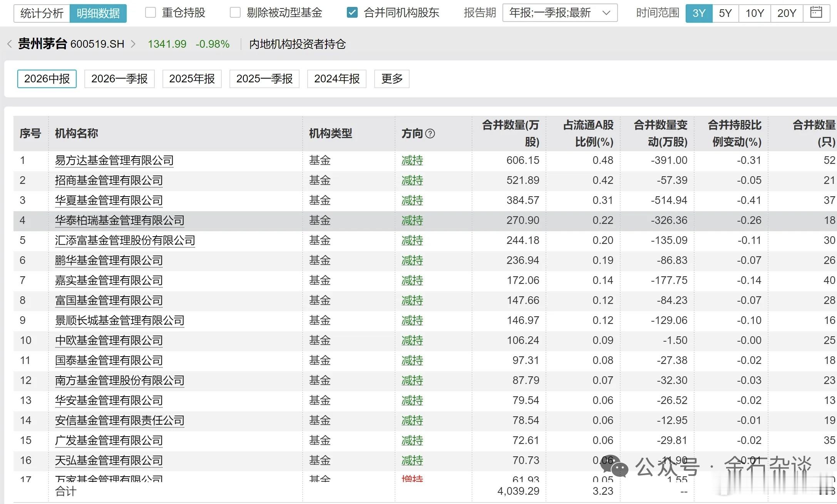Image resolution: width=837 pixels, height=504 pixels.
Task: Open 富国基金管理有限公司 page
Action: (109, 300)
